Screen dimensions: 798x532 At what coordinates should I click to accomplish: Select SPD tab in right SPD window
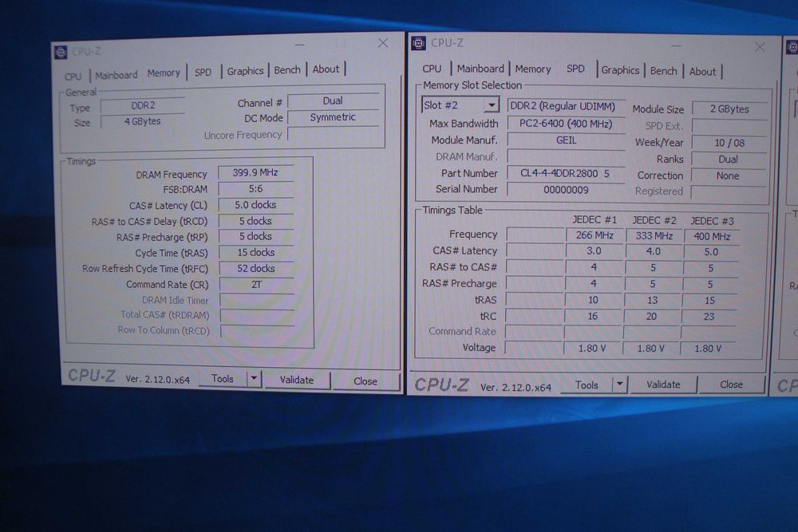[575, 69]
